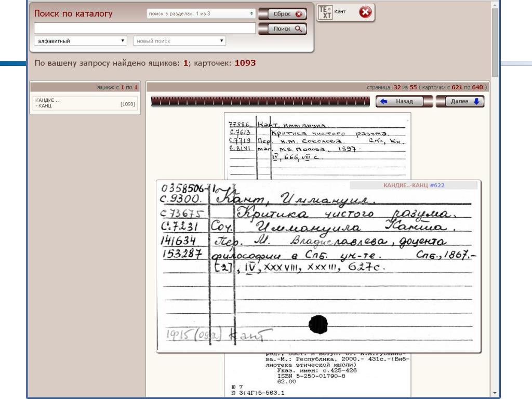This screenshot has width=532, height=399.
Task: Click the [1093] count in drawer list
Action: tap(128, 104)
